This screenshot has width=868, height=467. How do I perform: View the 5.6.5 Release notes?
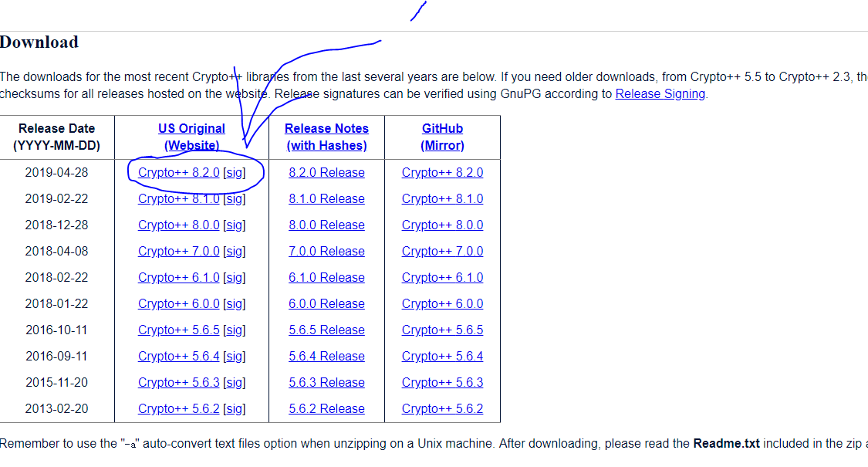[x=326, y=330]
